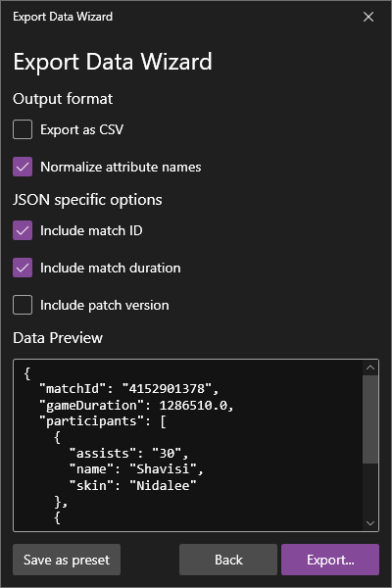Click the Output format heading
This screenshot has height=588, width=392.
pos(63,99)
